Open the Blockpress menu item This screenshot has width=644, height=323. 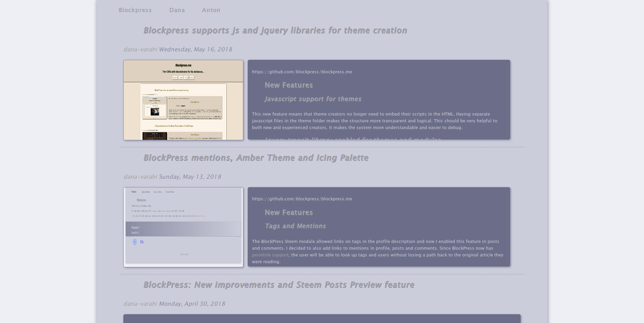135,10
